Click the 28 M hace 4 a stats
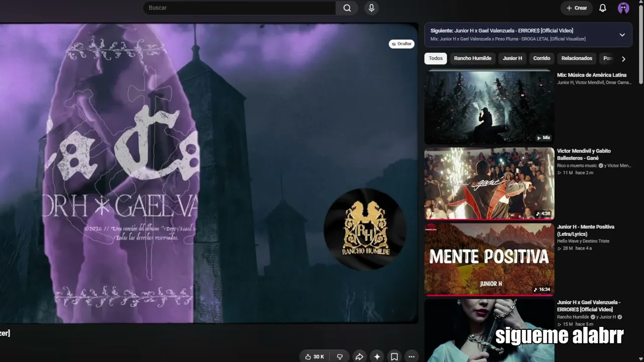644x362 pixels. [x=575, y=248]
